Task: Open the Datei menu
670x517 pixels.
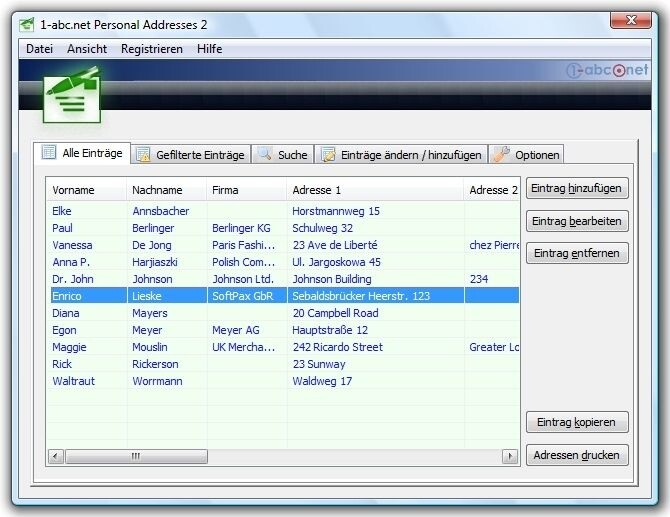Action: coord(39,49)
